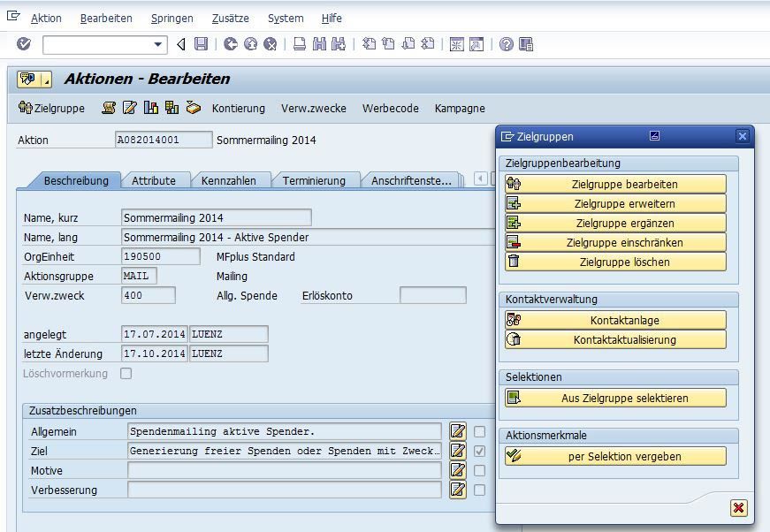
Task: Toggle the checkbox in the Verbesserung row
Action: point(480,490)
